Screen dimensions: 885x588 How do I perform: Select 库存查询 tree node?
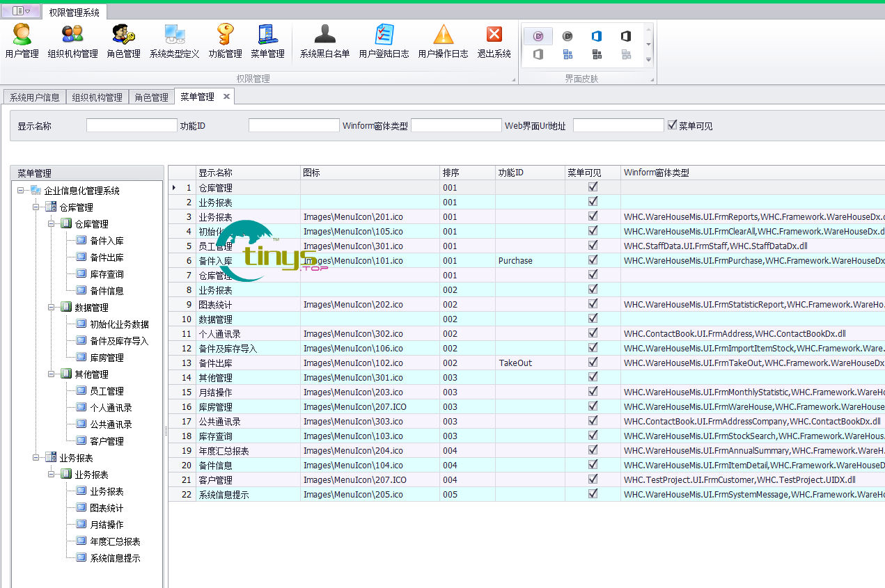(107, 274)
